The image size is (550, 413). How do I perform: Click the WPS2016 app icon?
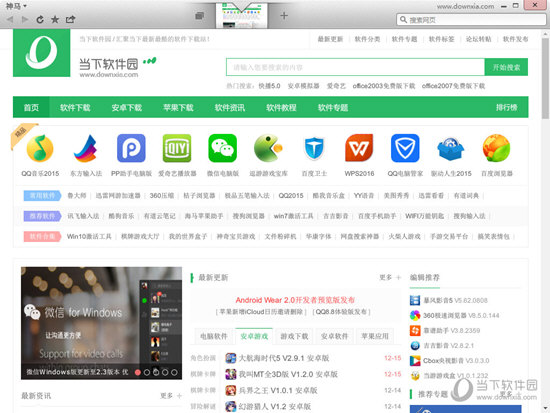coord(359,148)
